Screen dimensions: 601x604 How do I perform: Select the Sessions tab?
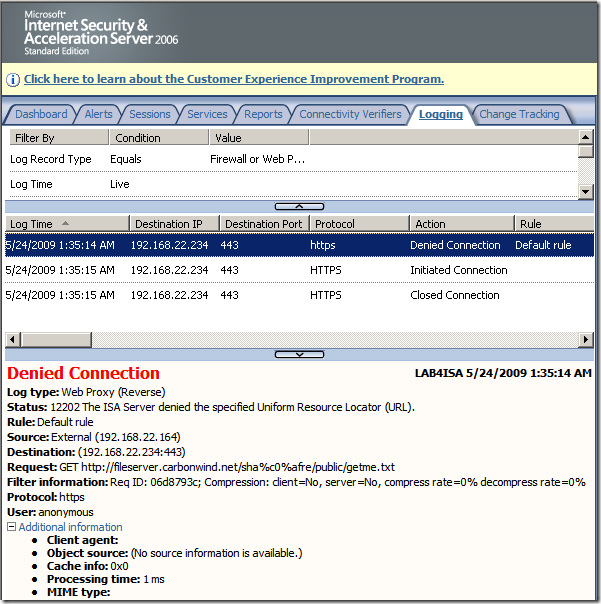150,114
